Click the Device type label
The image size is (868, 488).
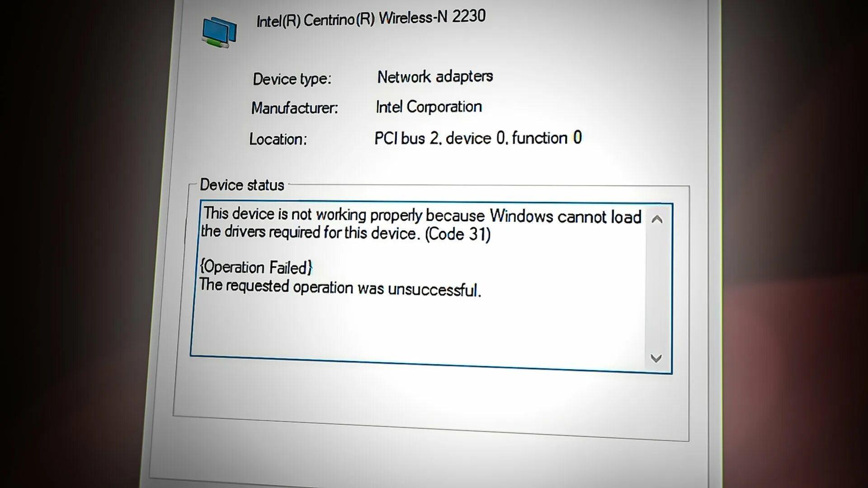point(292,79)
